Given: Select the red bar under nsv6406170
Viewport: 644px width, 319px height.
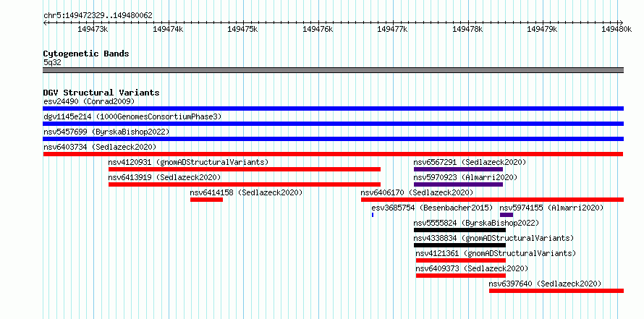Looking at the screenshot, I should [493, 200].
